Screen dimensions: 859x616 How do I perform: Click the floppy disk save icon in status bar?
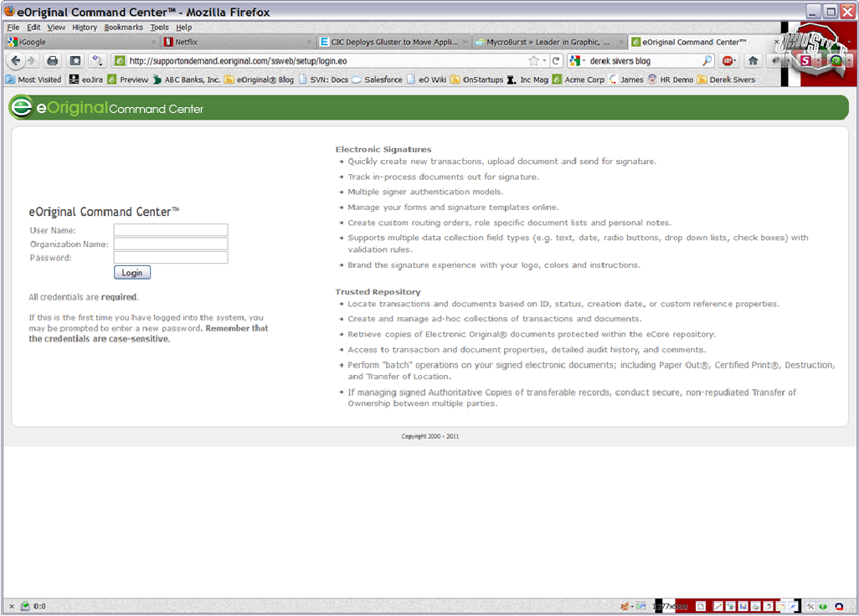(743, 606)
